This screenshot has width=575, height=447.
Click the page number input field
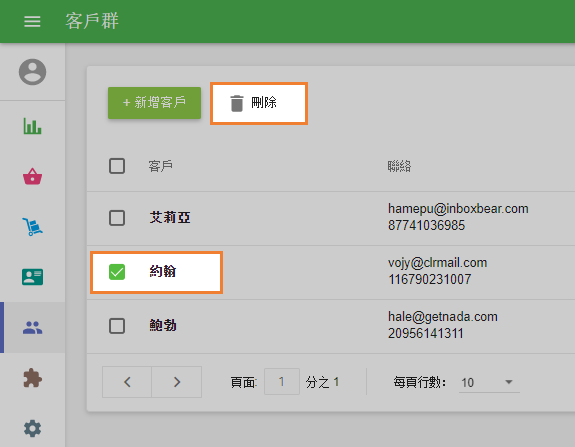(282, 382)
